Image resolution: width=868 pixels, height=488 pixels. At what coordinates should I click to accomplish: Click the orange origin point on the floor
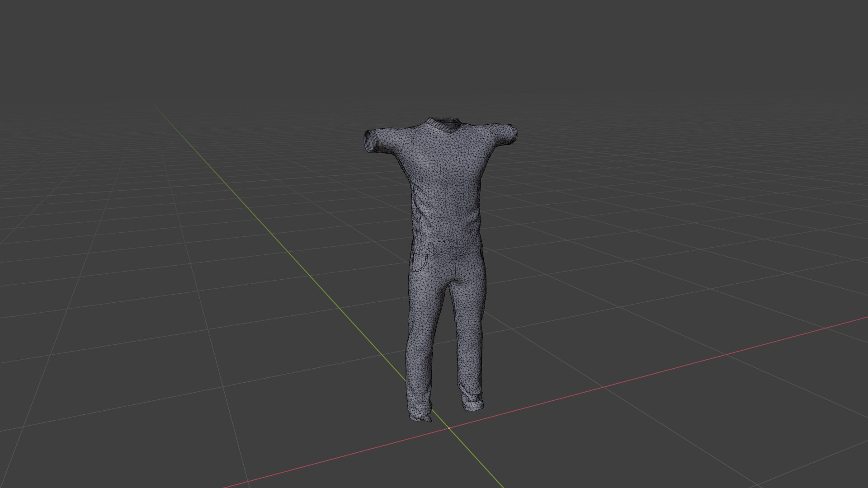[449, 428]
